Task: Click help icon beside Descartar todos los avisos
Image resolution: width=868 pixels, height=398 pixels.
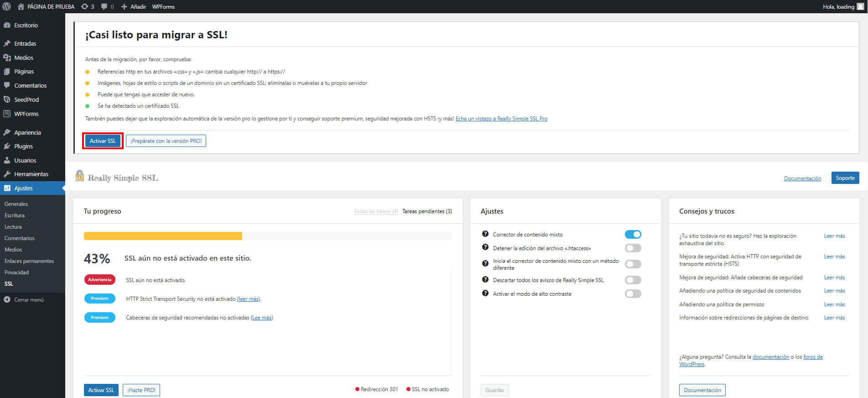Action: [x=485, y=279]
